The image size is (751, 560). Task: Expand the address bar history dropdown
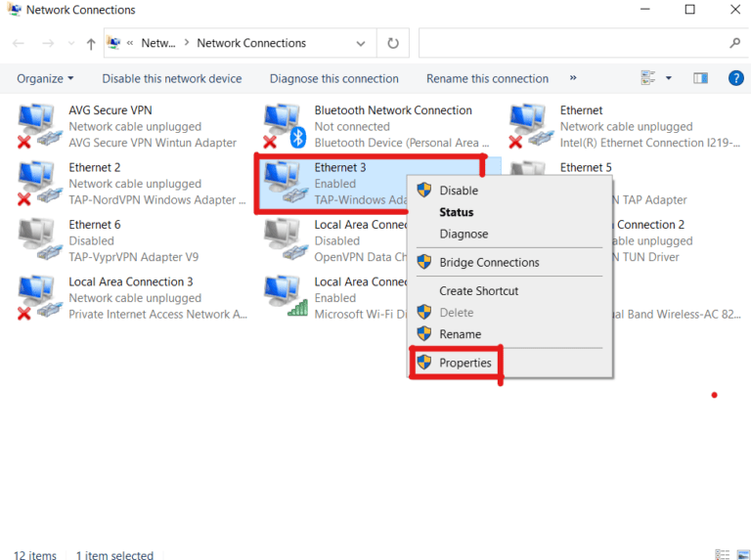point(361,44)
